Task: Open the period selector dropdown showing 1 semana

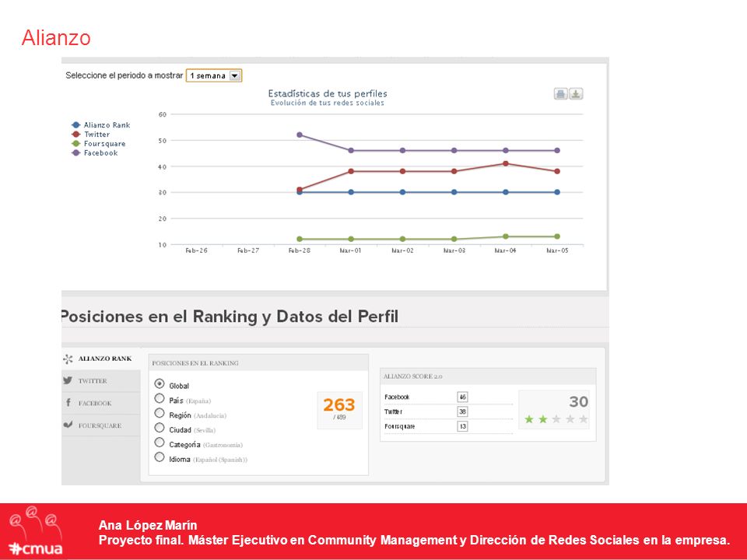Action: (x=214, y=75)
